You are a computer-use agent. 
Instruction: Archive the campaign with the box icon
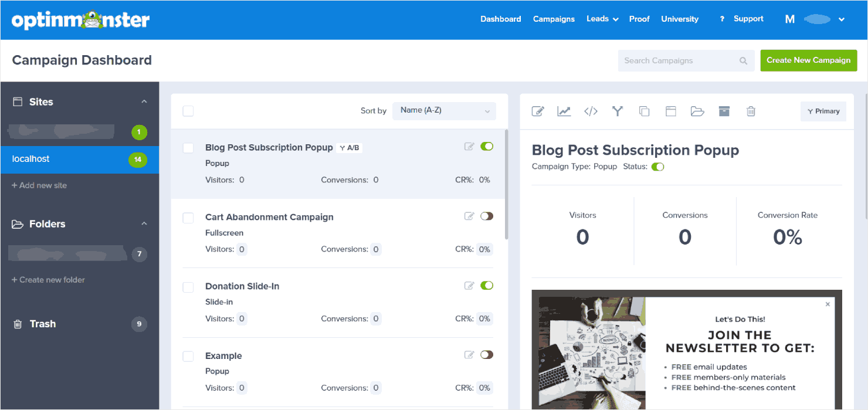724,111
